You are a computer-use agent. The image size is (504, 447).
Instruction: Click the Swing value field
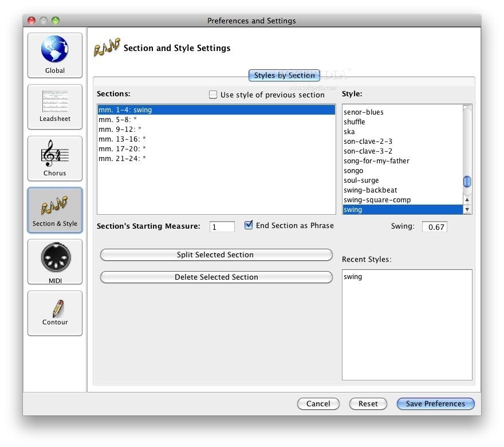[435, 227]
